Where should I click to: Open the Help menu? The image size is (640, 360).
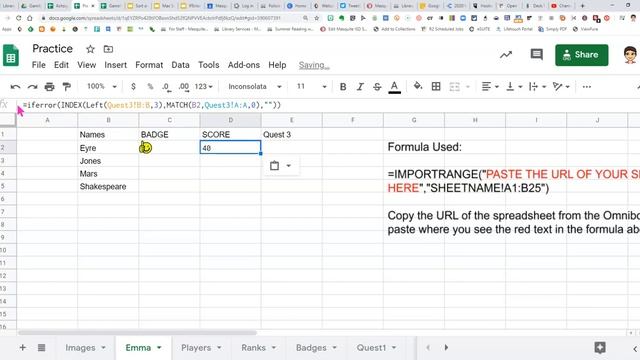coord(277,65)
